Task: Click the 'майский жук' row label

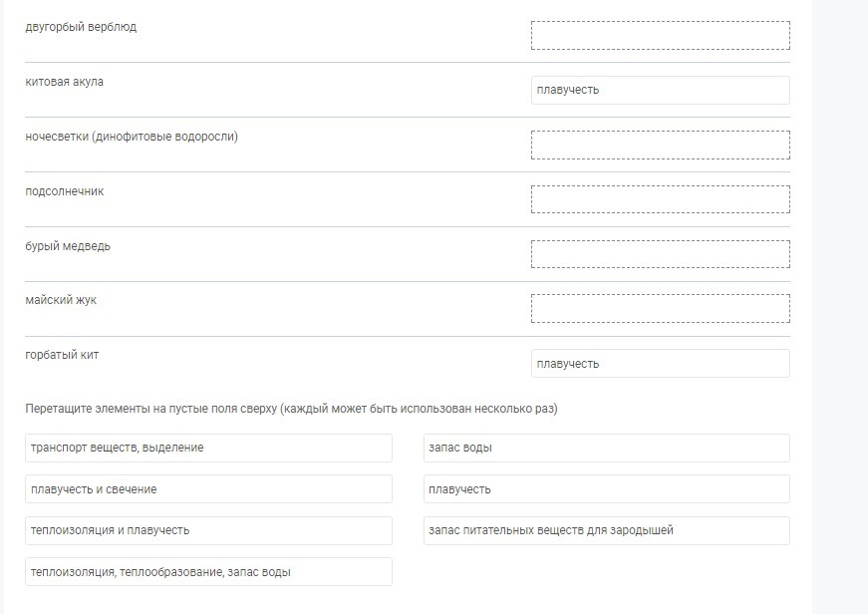Action: pos(61,300)
